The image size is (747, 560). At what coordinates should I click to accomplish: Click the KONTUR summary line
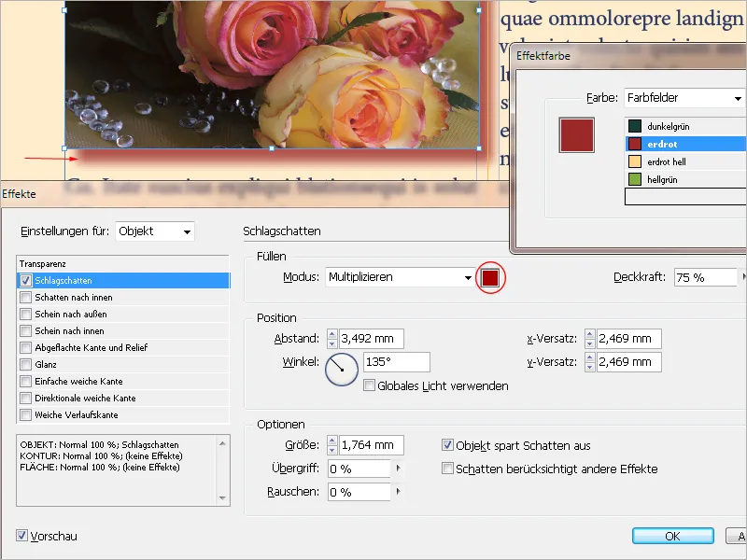point(101,455)
